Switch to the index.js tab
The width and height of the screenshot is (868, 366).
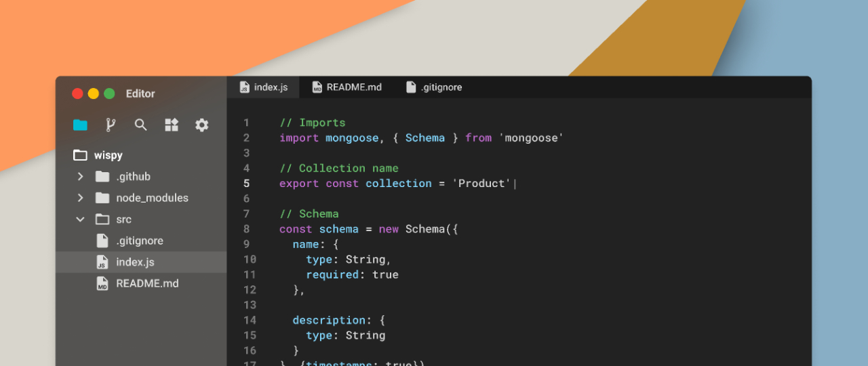click(x=264, y=87)
